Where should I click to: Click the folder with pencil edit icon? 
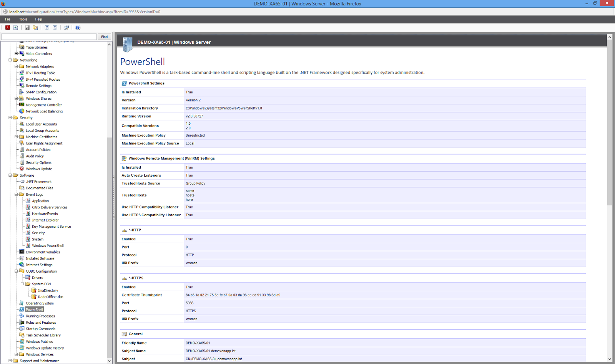[35, 28]
